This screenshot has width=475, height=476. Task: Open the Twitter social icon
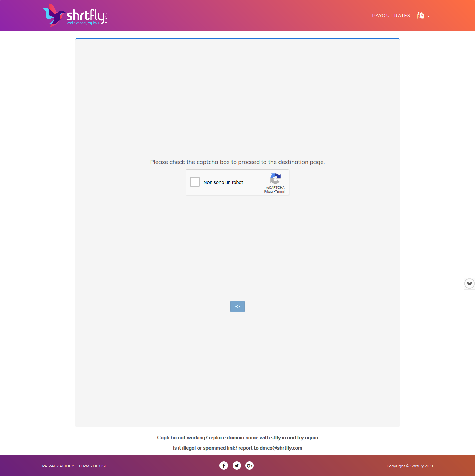pos(237,466)
